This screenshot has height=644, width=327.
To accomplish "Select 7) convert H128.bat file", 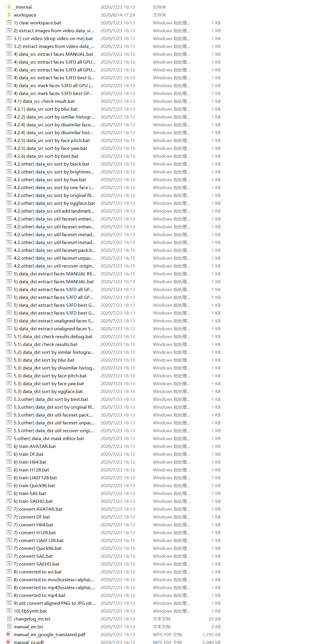I will (x=35, y=532).
